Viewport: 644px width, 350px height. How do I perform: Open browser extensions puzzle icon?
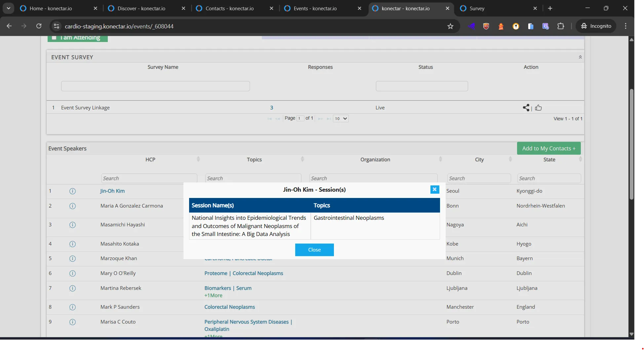561,26
